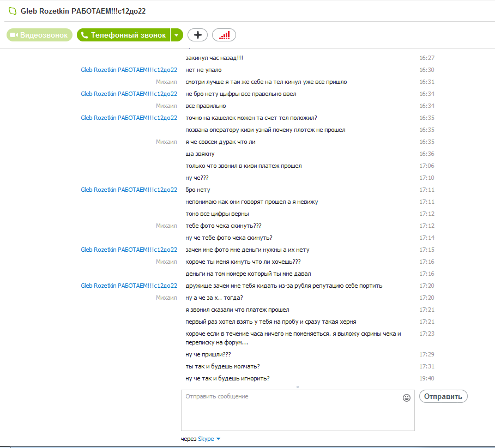
Task: Start a call with Телефонный звонок
Action: point(123,35)
